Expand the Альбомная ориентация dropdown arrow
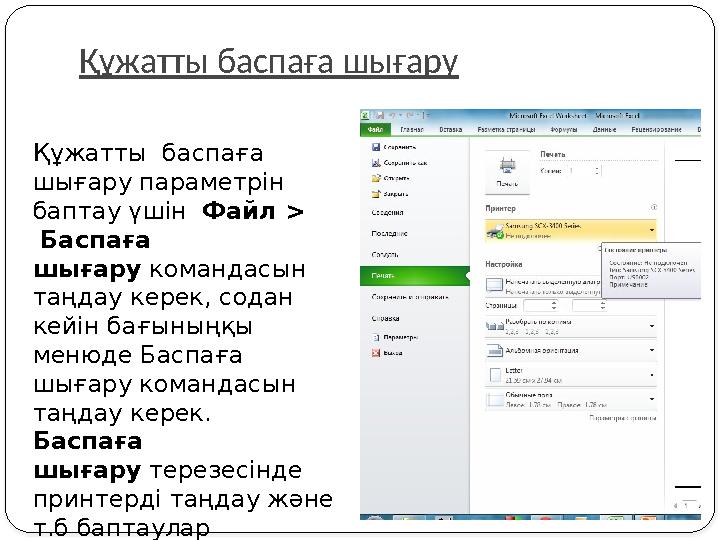 point(652,350)
